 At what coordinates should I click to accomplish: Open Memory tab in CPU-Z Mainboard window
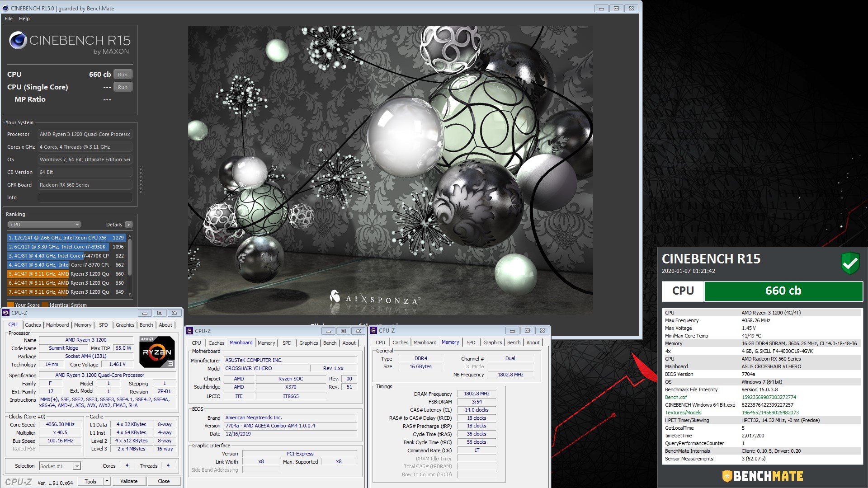(266, 343)
